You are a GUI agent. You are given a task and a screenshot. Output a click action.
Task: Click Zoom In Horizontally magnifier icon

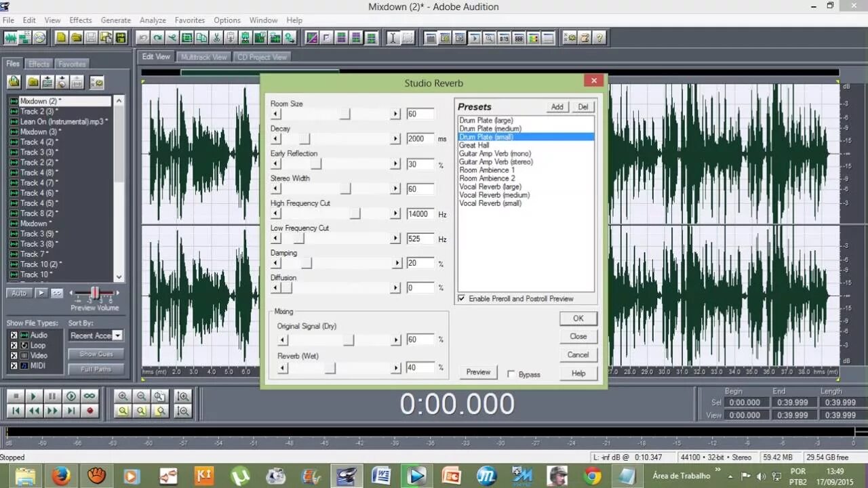(123, 396)
